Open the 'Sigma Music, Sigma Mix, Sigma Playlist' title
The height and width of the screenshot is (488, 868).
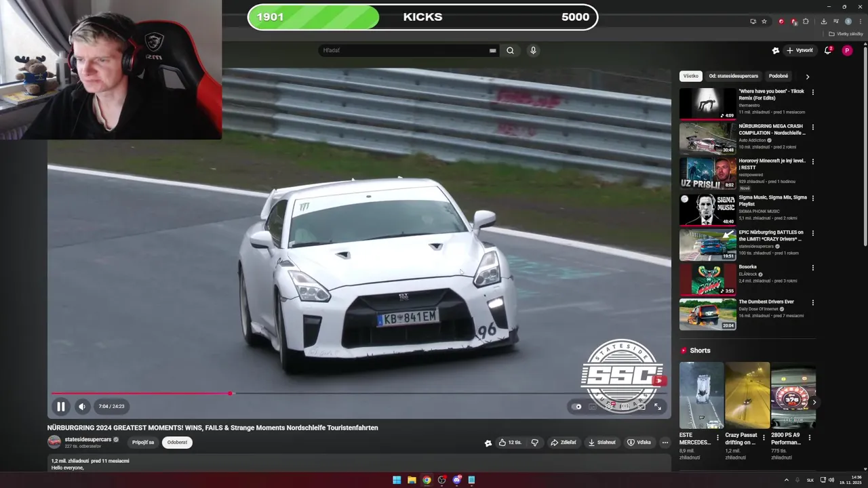[x=773, y=201]
